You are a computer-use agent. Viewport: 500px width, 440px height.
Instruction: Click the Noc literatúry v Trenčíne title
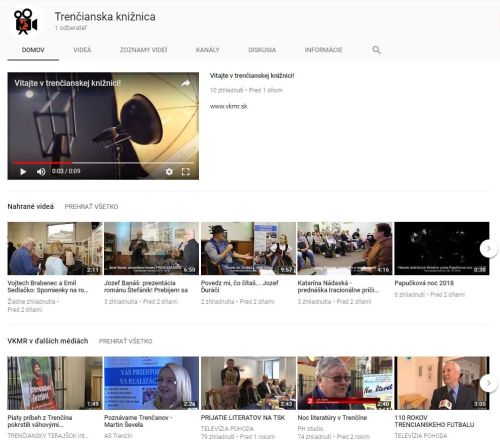[x=332, y=418]
